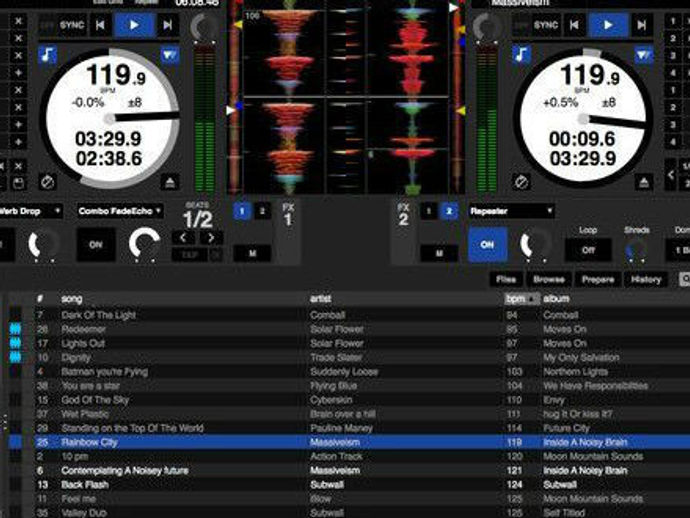
Task: Sort by song column header
Action: point(72,299)
